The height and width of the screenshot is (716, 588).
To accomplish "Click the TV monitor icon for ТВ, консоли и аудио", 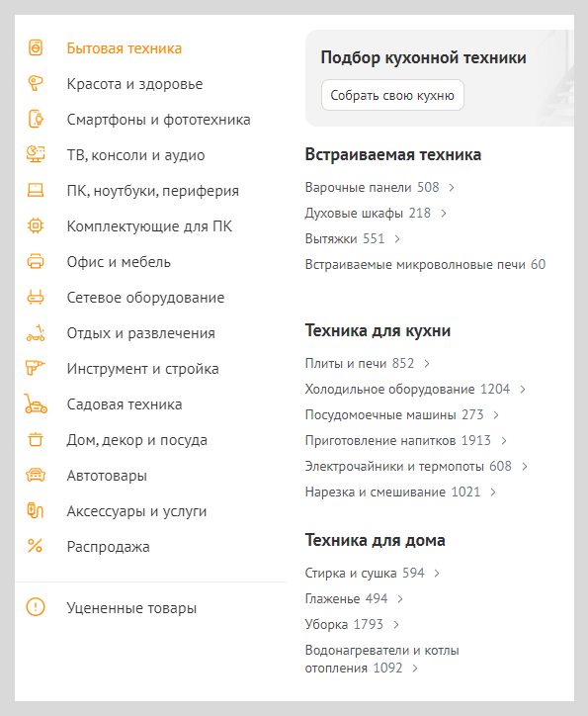I will point(36,155).
